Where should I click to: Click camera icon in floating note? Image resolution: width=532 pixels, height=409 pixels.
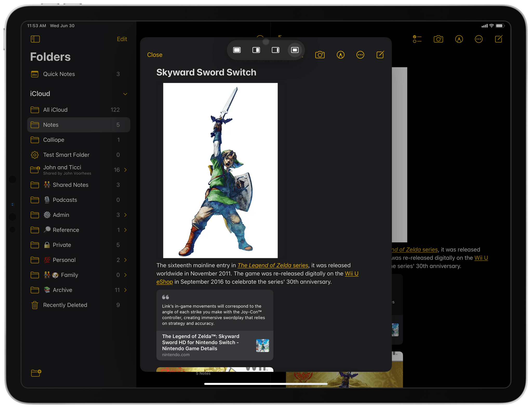point(320,55)
